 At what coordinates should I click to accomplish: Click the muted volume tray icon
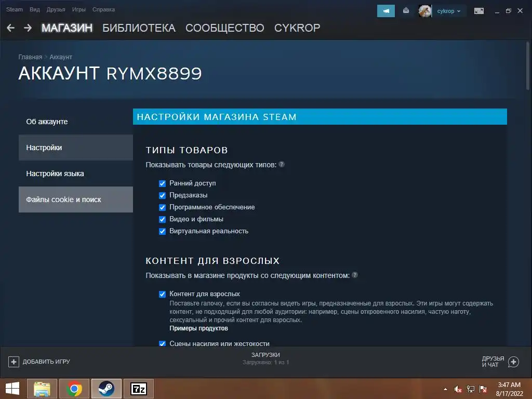coord(458,389)
